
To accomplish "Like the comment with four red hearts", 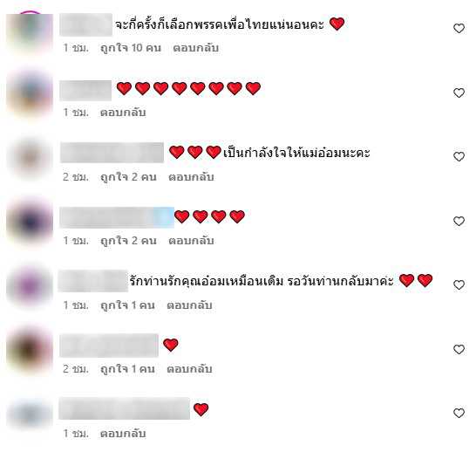I will (x=459, y=221).
